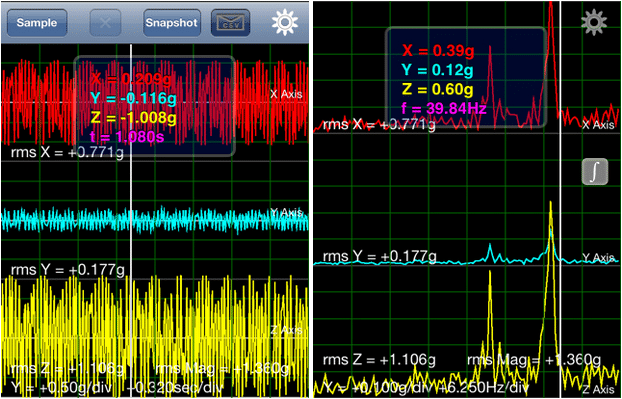Tap the +0.100g/div spectrum scale label

click(x=377, y=387)
